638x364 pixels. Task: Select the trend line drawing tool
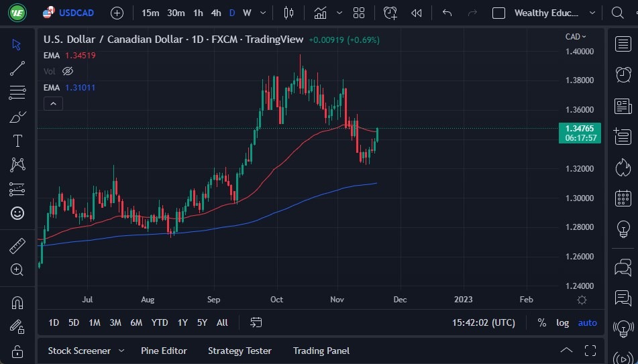(x=17, y=68)
